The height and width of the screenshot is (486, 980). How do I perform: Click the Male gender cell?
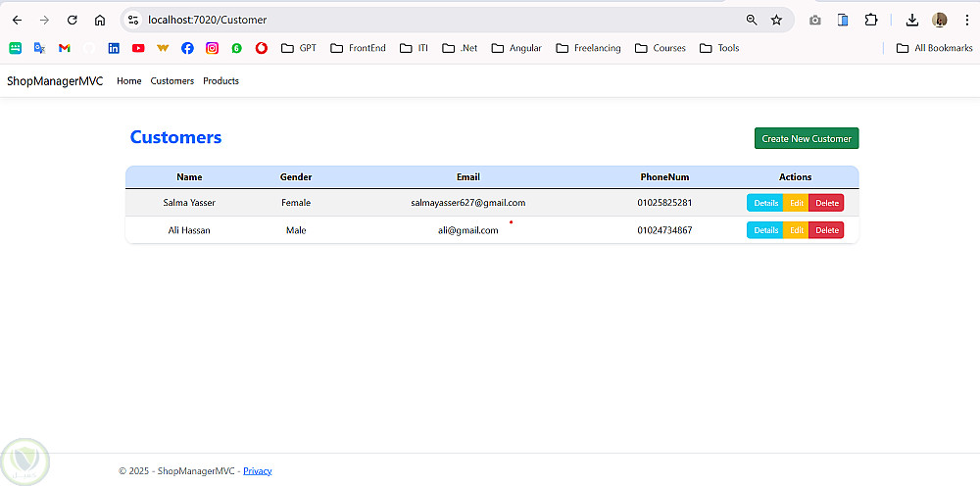(296, 230)
